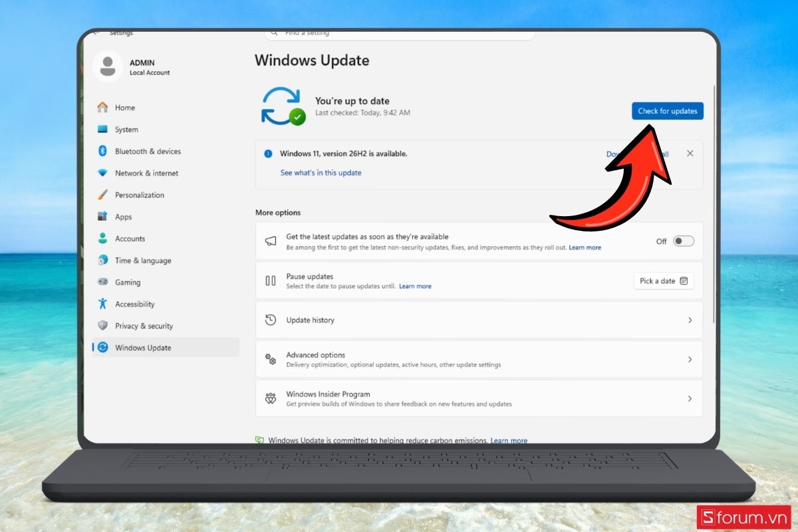Image resolution: width=798 pixels, height=532 pixels.
Task: Select Time & language menu item
Action: pyautogui.click(x=166, y=261)
